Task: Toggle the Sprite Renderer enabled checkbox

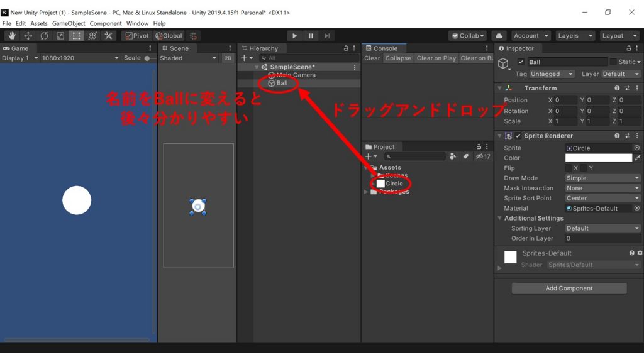Action: tap(519, 136)
